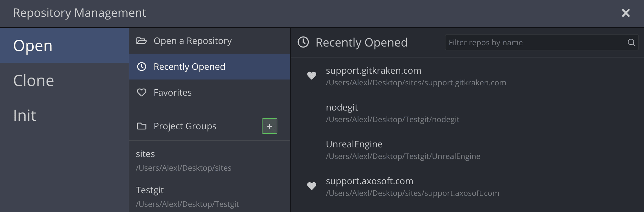Click the heart outline icon beside Favorites
Image resolution: width=644 pixels, height=212 pixels.
pos(141,92)
